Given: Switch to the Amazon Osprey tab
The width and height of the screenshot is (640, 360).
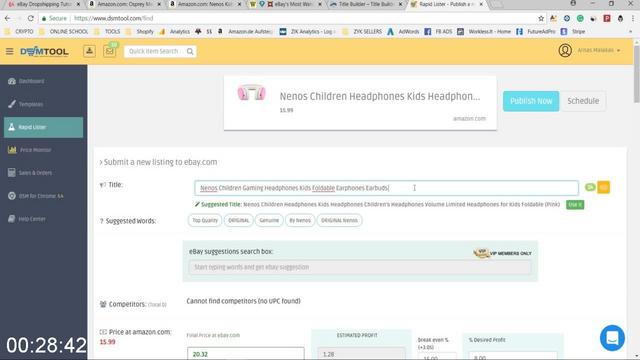Looking at the screenshot, I should coord(124,4).
